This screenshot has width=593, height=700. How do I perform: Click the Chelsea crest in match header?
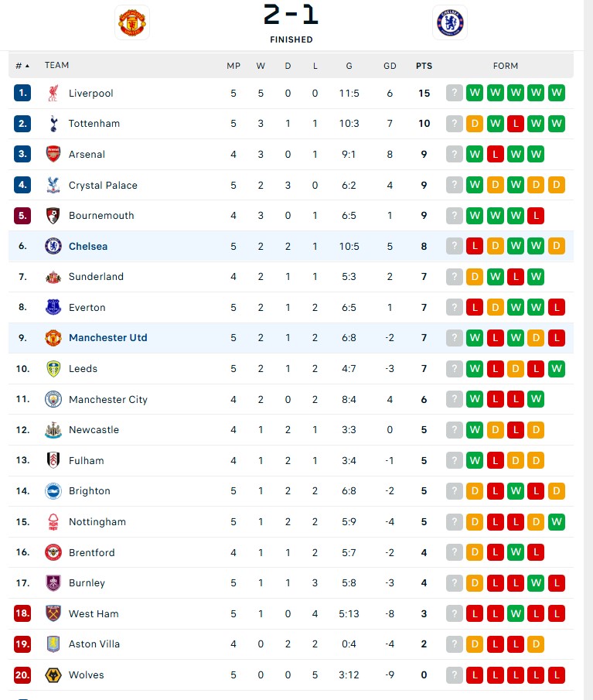coord(450,22)
